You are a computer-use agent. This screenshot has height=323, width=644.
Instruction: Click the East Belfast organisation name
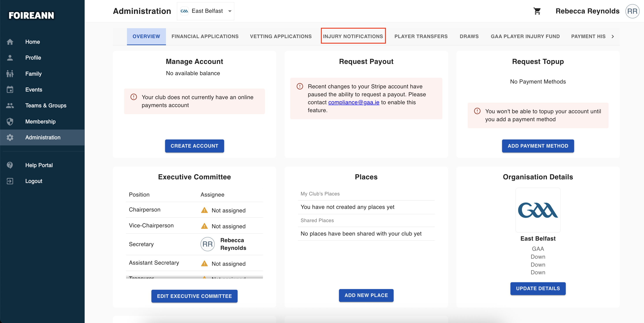click(x=538, y=238)
